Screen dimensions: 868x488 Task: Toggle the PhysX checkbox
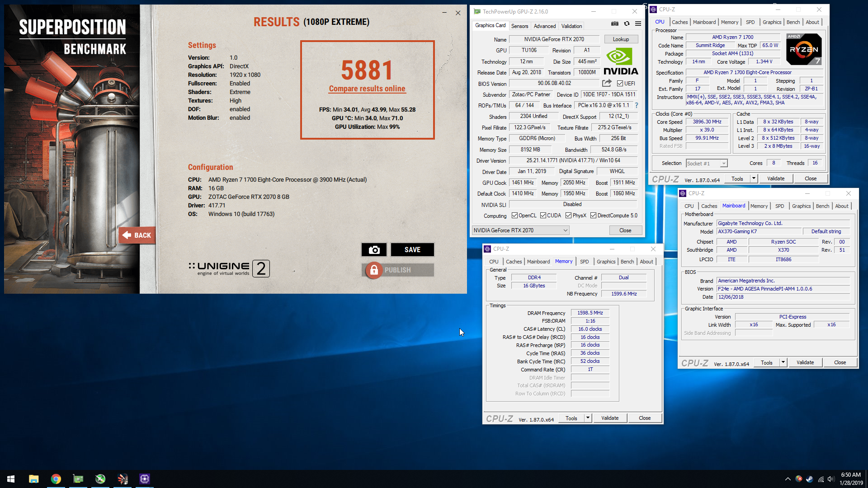coord(568,216)
